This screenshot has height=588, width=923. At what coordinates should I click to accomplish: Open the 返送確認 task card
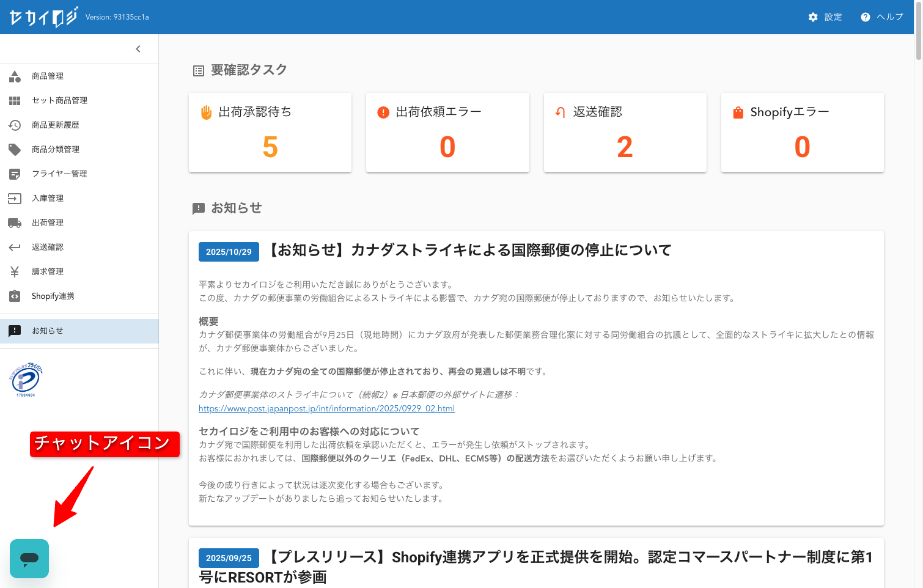pos(625,133)
